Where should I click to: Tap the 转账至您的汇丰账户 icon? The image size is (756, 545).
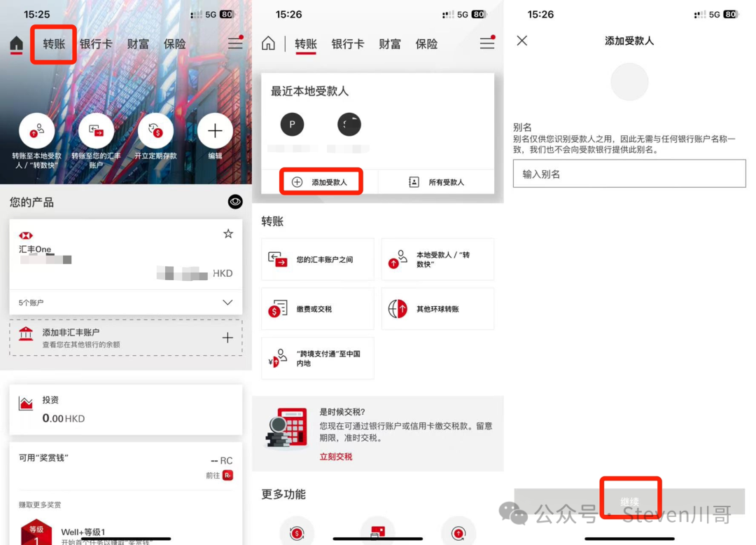coord(97,131)
